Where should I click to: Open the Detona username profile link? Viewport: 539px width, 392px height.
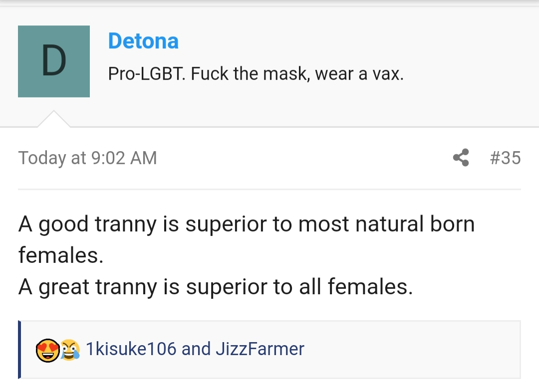(x=143, y=41)
